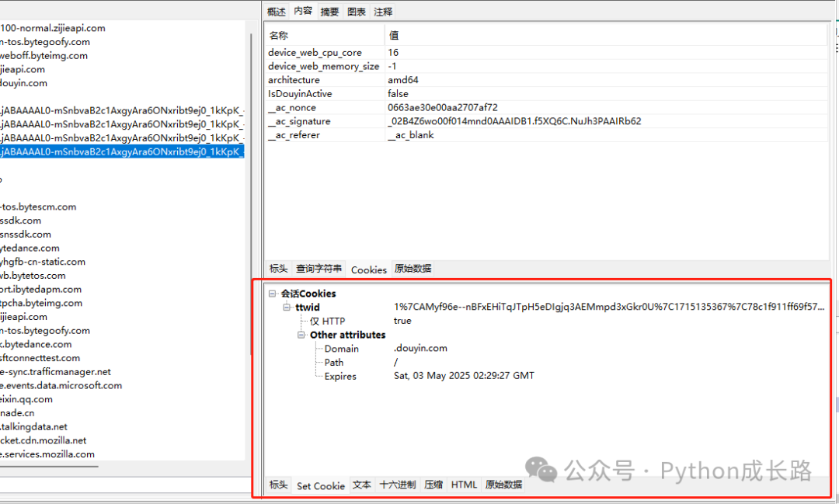The height and width of the screenshot is (504, 839).
Task: Select the vb.bytetos.com host entry
Action: click(x=33, y=276)
